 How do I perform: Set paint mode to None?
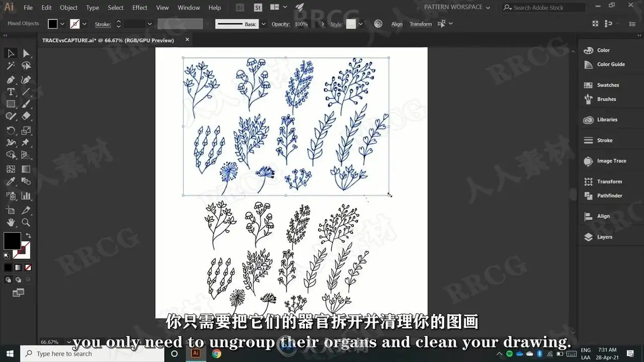28,267
